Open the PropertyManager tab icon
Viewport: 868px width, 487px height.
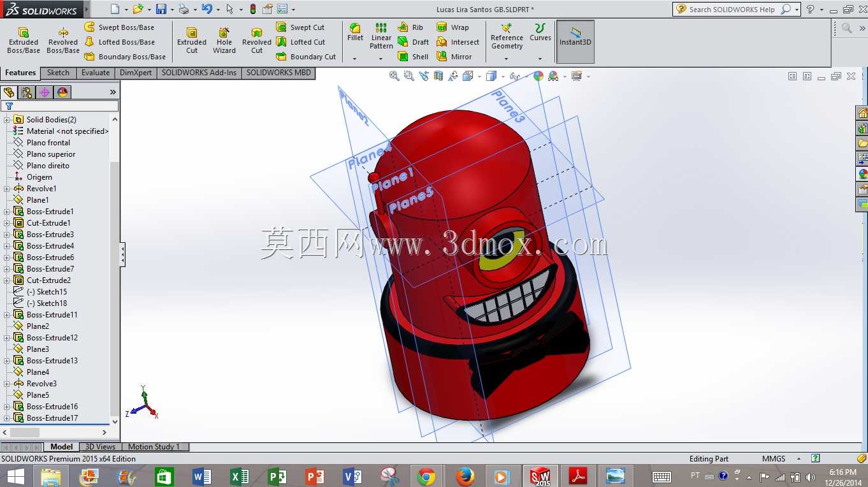pos(27,92)
